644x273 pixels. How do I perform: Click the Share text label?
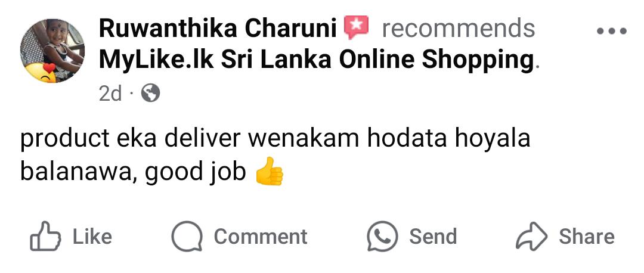[587, 237]
